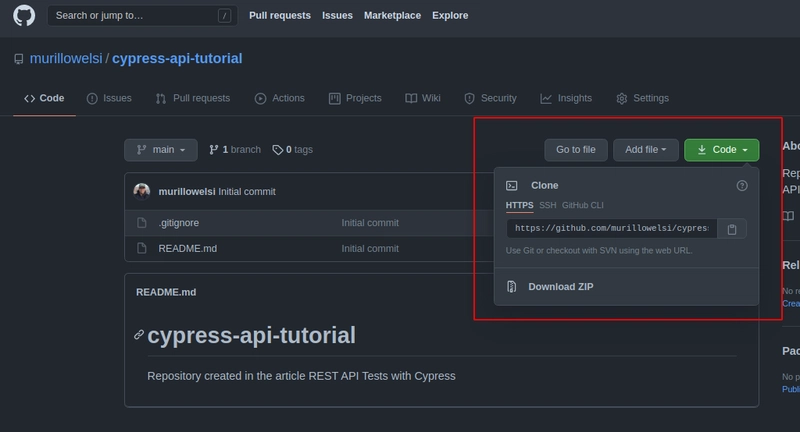Viewport: 800px width, 432px height.
Task: Switch to the Projects tab
Action: coord(355,98)
